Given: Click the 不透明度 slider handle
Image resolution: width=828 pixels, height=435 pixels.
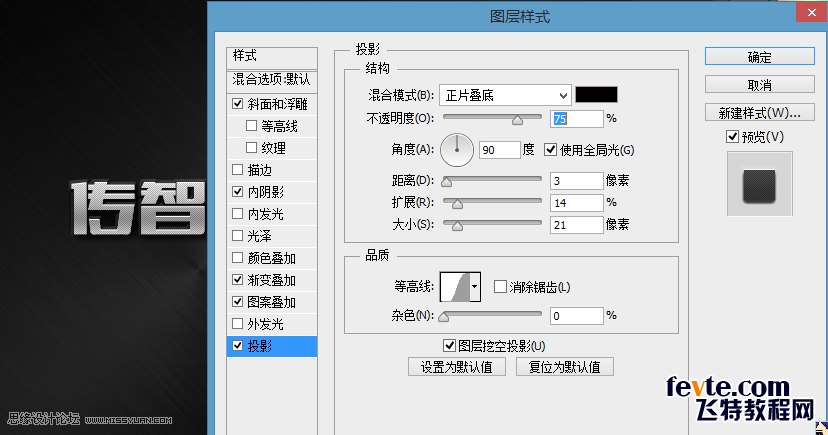Looking at the screenshot, I should tap(517, 120).
